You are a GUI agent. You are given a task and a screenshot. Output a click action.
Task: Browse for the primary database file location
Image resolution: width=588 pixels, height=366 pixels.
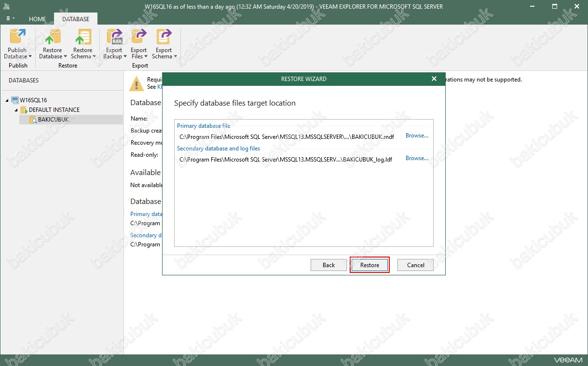pyautogui.click(x=417, y=136)
